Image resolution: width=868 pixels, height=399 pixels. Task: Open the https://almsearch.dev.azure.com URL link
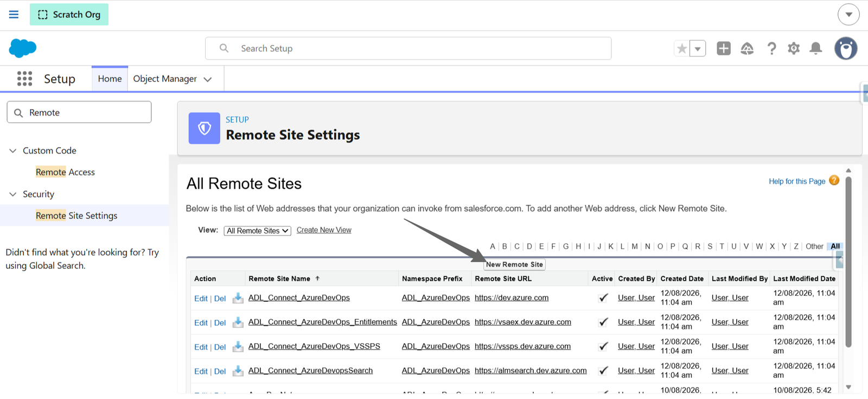531,371
